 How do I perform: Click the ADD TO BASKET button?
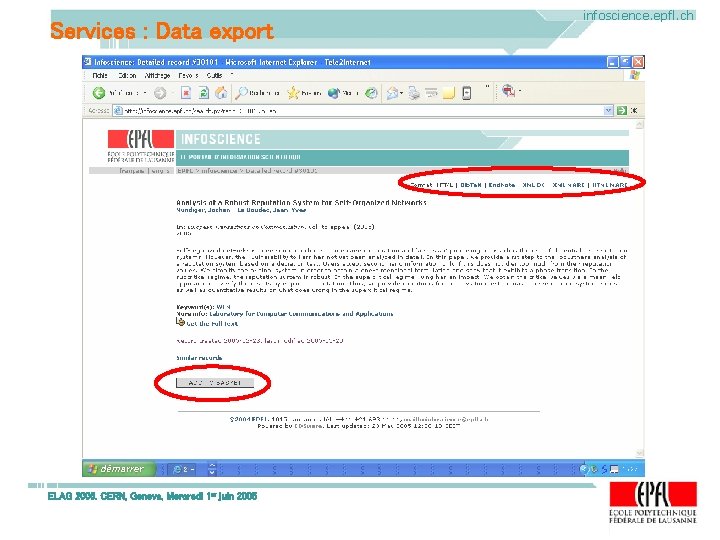click(x=215, y=382)
